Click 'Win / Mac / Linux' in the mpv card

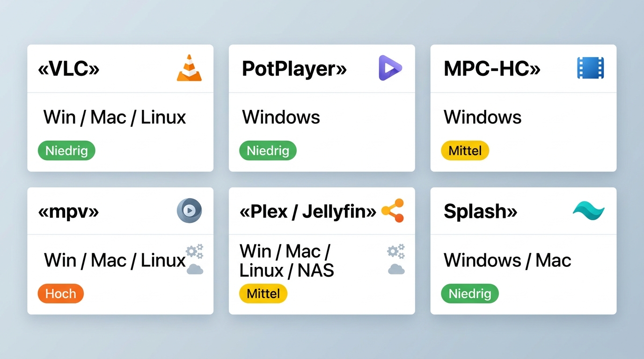coord(115,260)
